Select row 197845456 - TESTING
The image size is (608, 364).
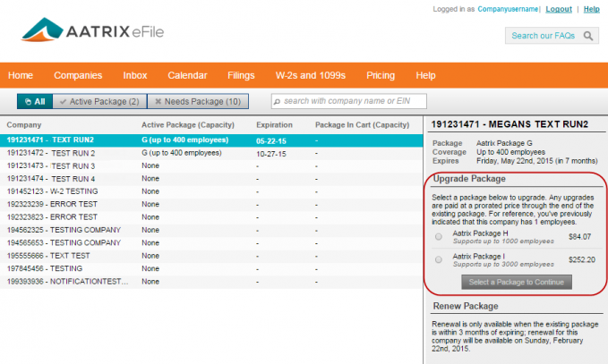pyautogui.click(x=211, y=268)
